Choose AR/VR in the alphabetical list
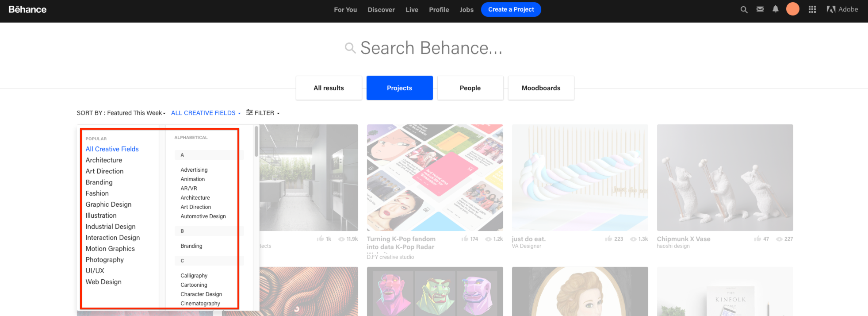 [189, 189]
